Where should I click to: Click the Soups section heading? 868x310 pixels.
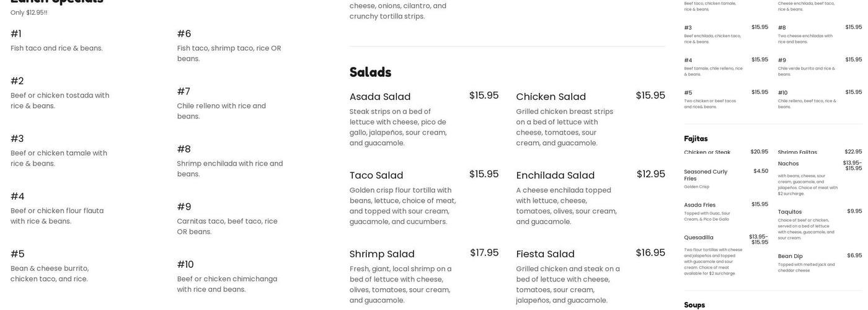694,305
